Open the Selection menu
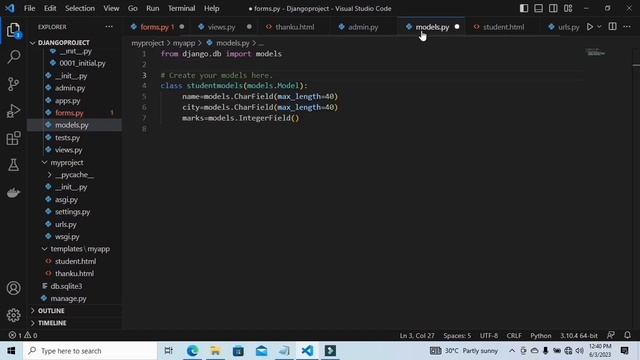 point(80,8)
